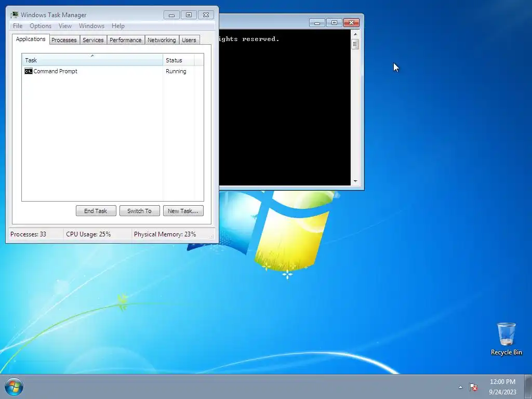532x399 pixels.
Task: Click Physical Memory: 23% status entry
Action: [165, 234]
